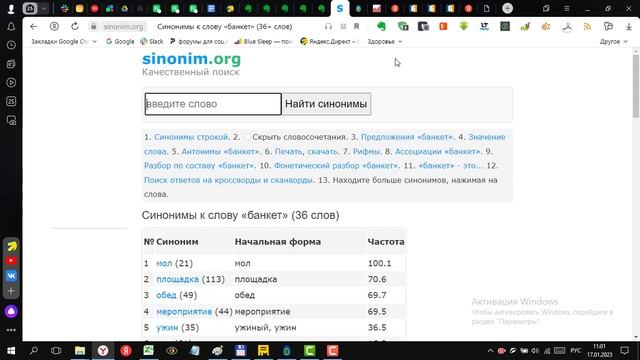The height and width of the screenshot is (360, 640).
Task: Open the browser hamburger menu
Action: coord(567,8)
